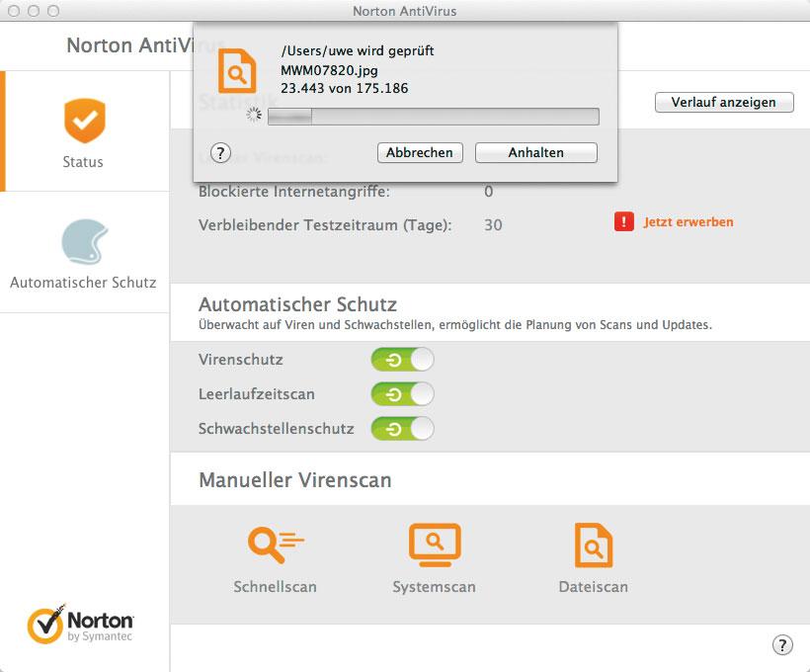Image resolution: width=810 pixels, height=672 pixels.
Task: Click the Schnellscan label
Action: coord(275,587)
